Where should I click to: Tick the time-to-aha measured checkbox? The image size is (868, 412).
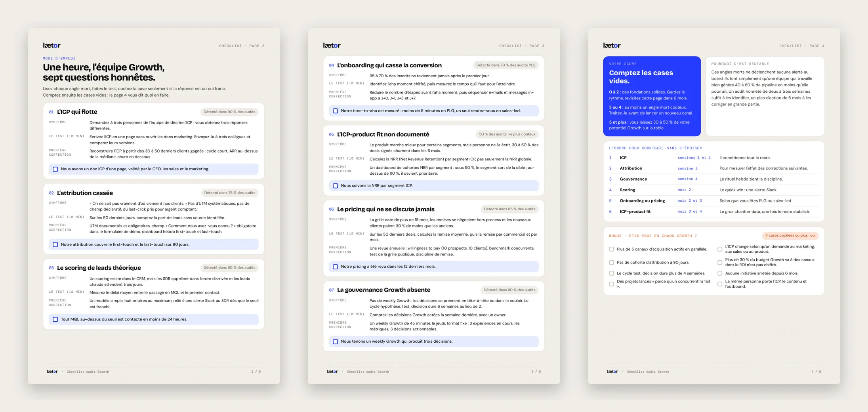[336, 111]
